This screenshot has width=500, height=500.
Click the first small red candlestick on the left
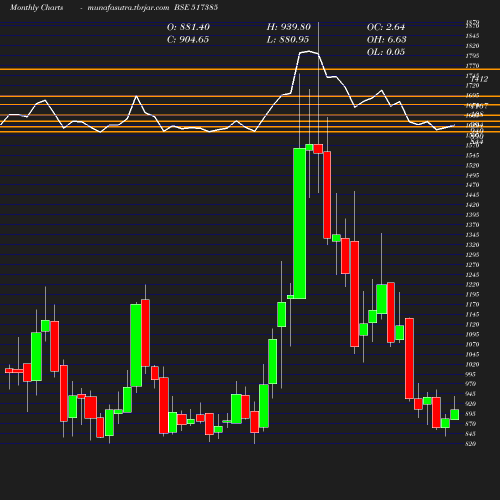click(9, 371)
